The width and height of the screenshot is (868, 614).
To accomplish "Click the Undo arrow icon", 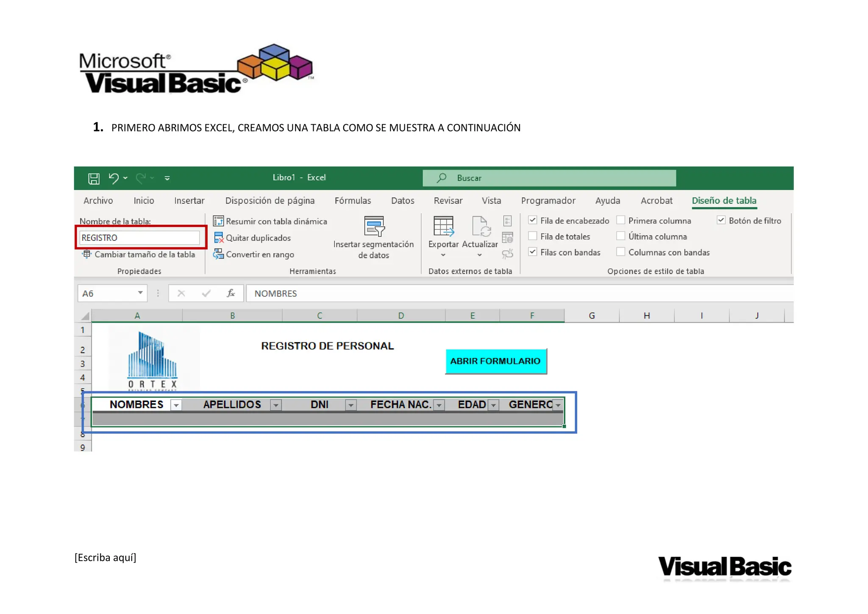I will 113,178.
